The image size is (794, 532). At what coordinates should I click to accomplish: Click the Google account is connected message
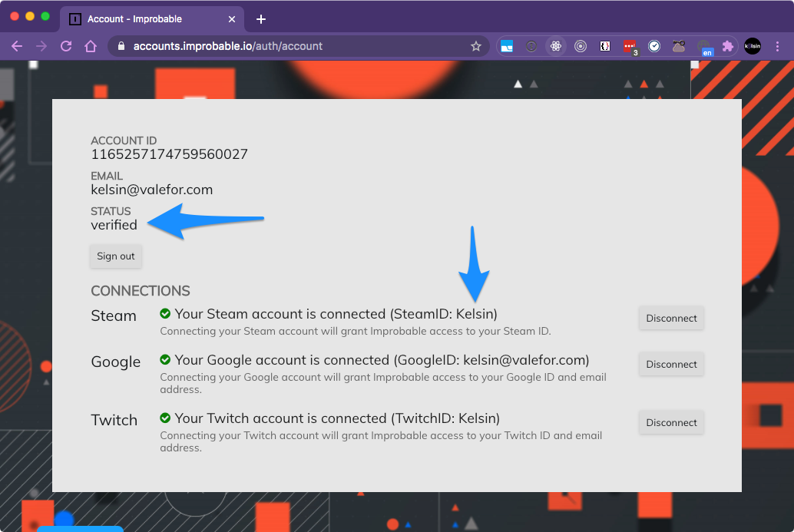[382, 360]
